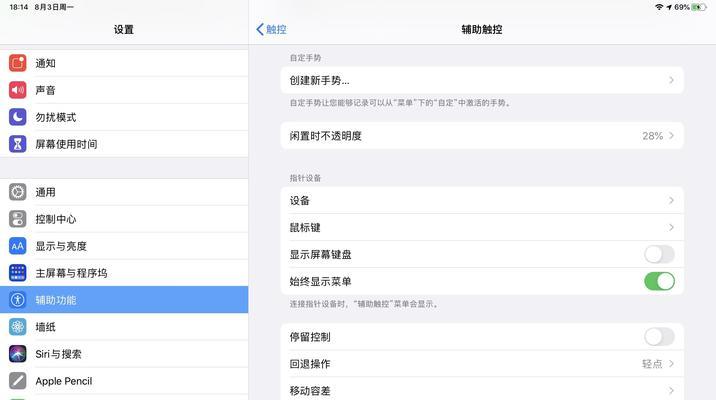Tap the 辅助功能 accessibility icon

pyautogui.click(x=17, y=300)
